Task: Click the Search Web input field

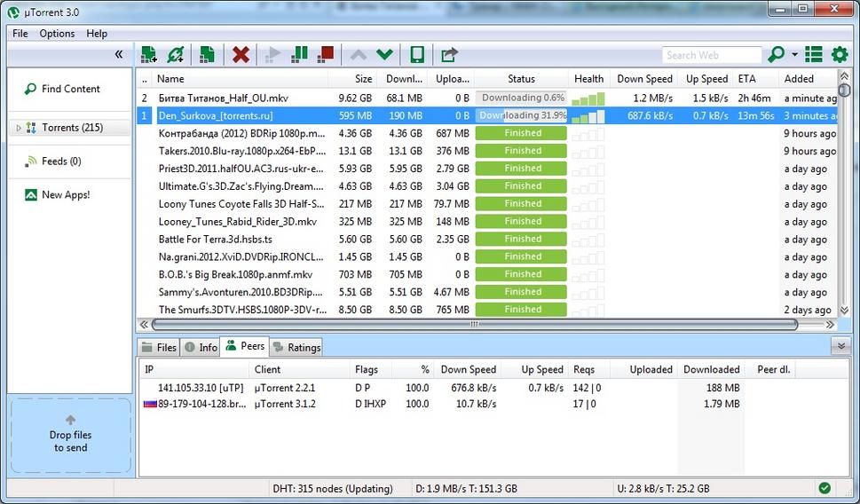Action: coord(712,55)
